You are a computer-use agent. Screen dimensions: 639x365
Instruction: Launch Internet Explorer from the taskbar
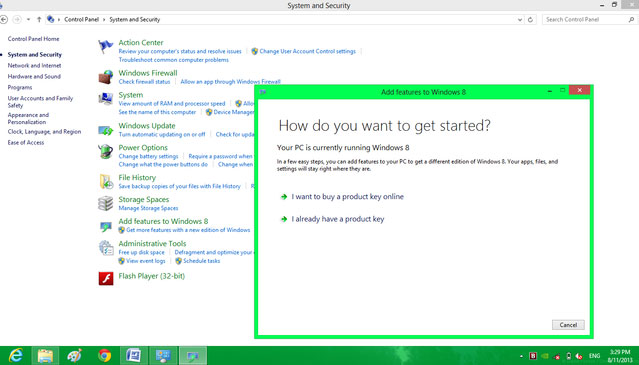point(16,356)
